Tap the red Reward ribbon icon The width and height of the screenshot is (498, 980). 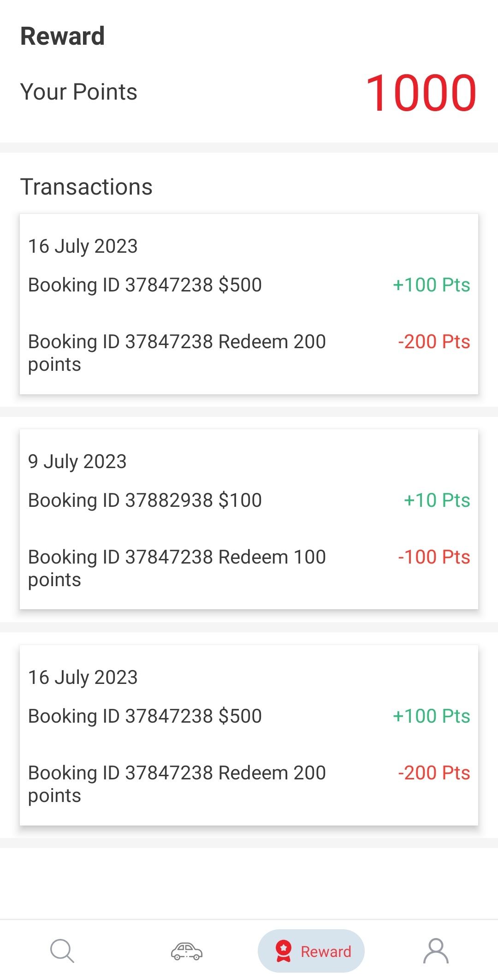coord(284,951)
